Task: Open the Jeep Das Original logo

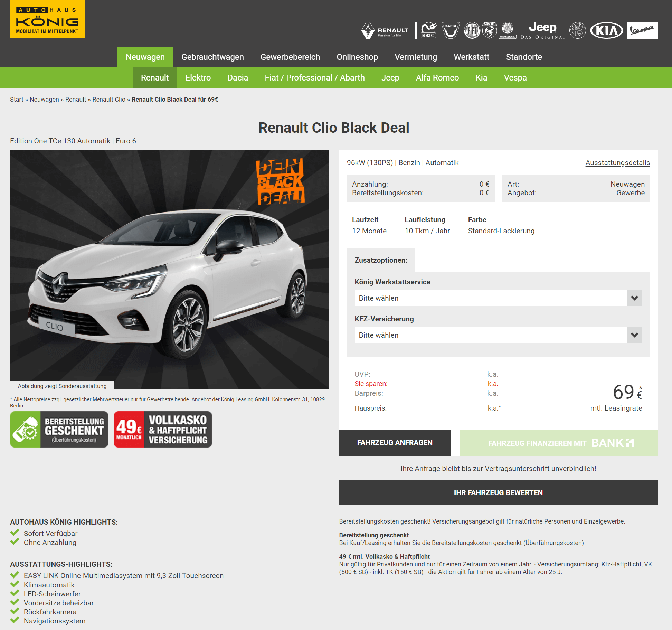Action: [x=543, y=31]
